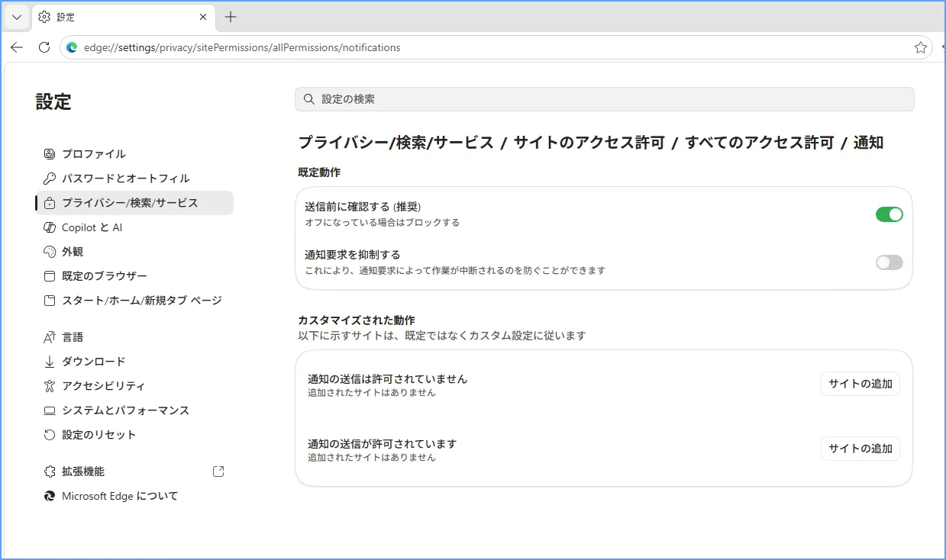Open a new tab with plus button
Image resolution: width=946 pixels, height=560 pixels.
coord(231,17)
